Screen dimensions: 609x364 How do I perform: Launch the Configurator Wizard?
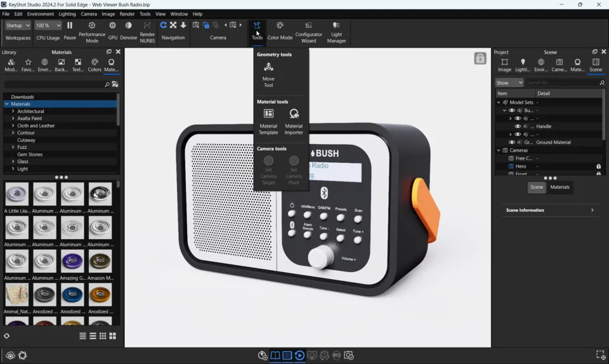tap(308, 32)
